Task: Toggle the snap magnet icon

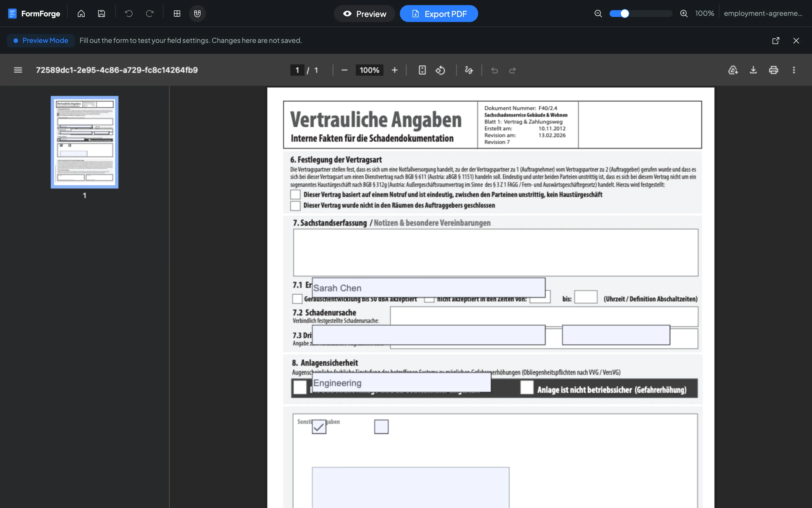Action: [x=197, y=14]
